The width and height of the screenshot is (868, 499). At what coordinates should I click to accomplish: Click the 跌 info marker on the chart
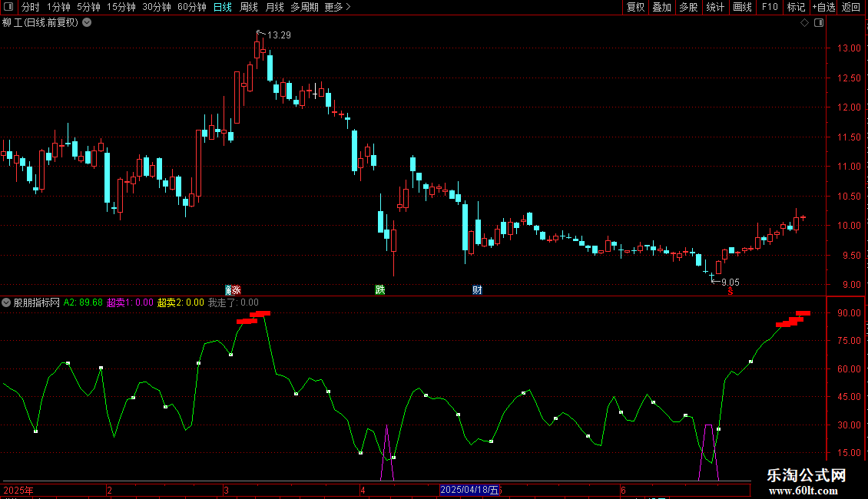point(379,290)
